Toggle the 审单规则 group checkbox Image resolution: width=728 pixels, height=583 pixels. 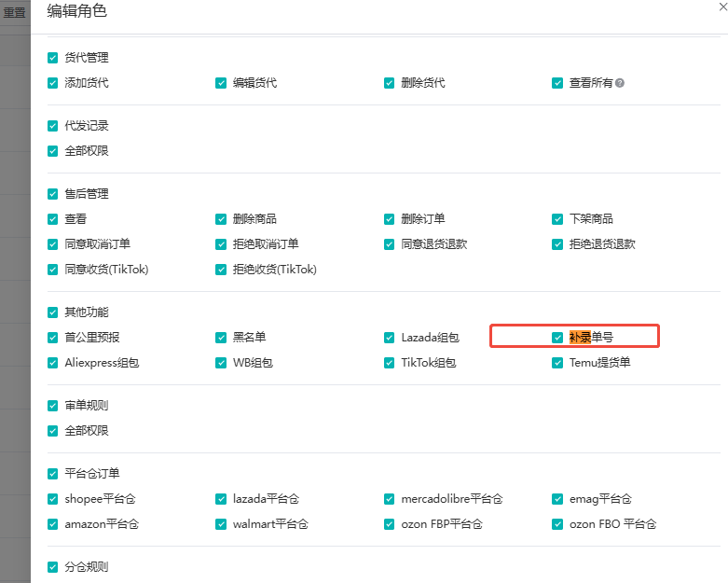(52, 406)
